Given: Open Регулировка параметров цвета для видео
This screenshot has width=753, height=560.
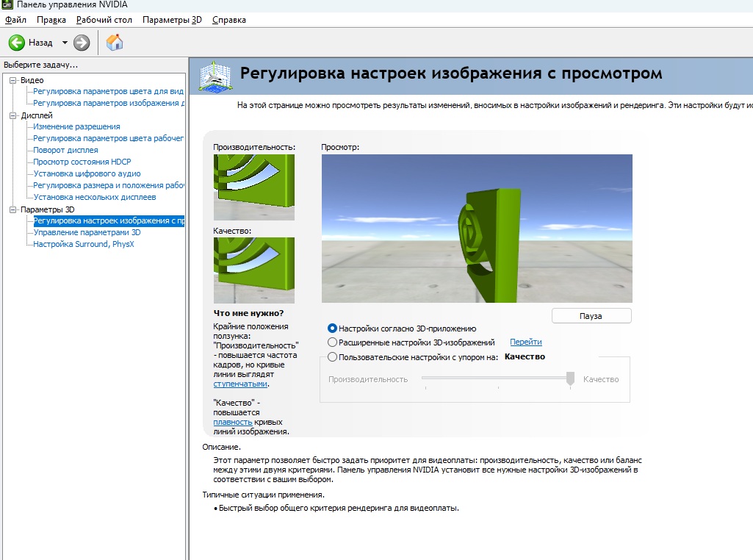Looking at the screenshot, I should tap(109, 91).
